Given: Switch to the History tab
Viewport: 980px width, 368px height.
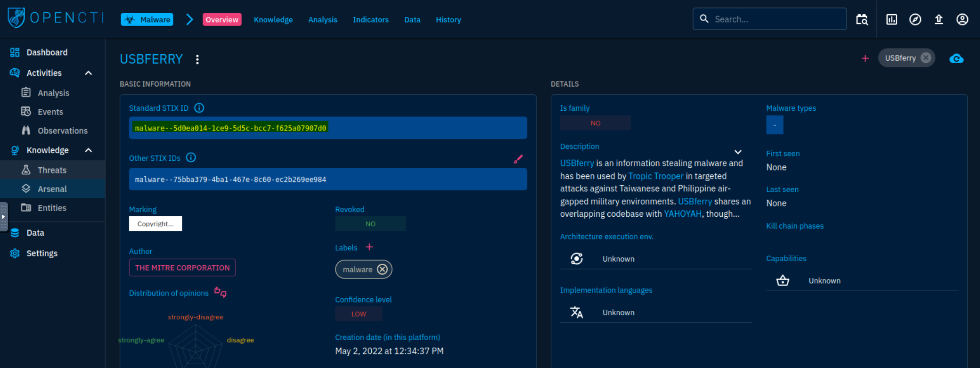Looking at the screenshot, I should (x=449, y=19).
